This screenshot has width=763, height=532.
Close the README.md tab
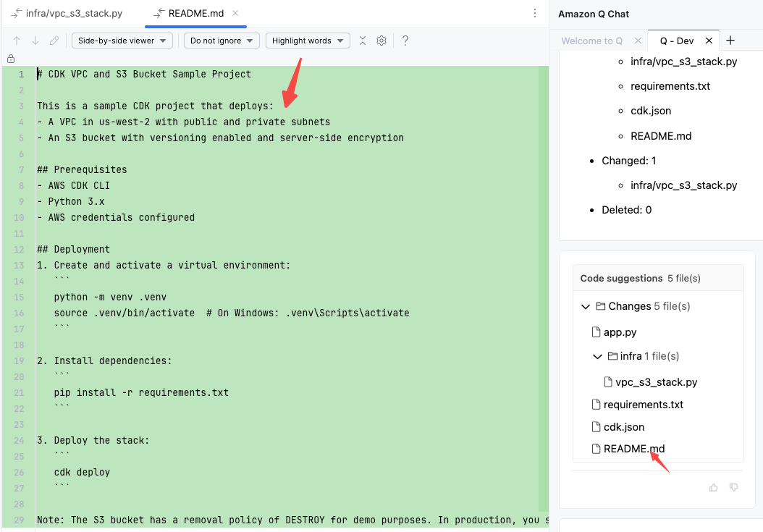click(235, 13)
